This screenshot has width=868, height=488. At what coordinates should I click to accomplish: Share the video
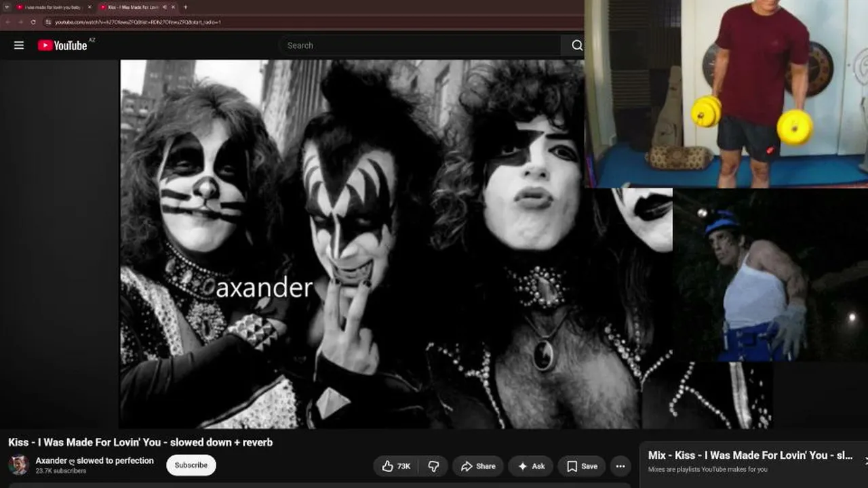coord(478,466)
